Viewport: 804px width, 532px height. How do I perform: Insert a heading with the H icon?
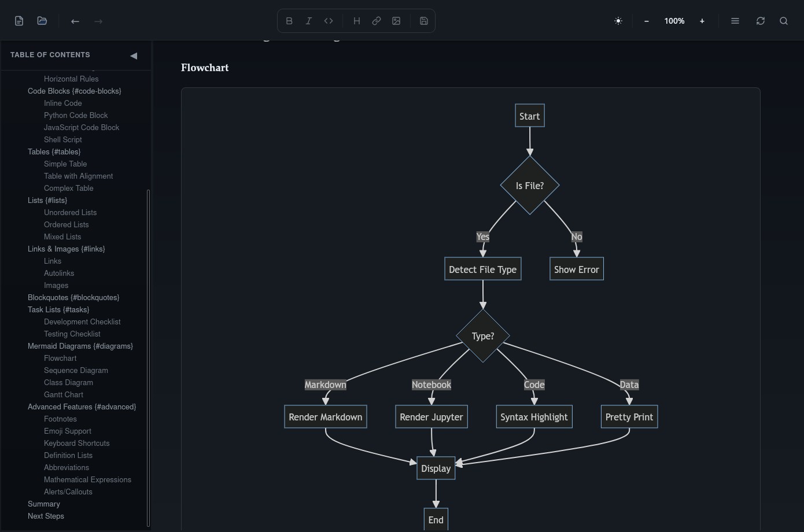357,21
